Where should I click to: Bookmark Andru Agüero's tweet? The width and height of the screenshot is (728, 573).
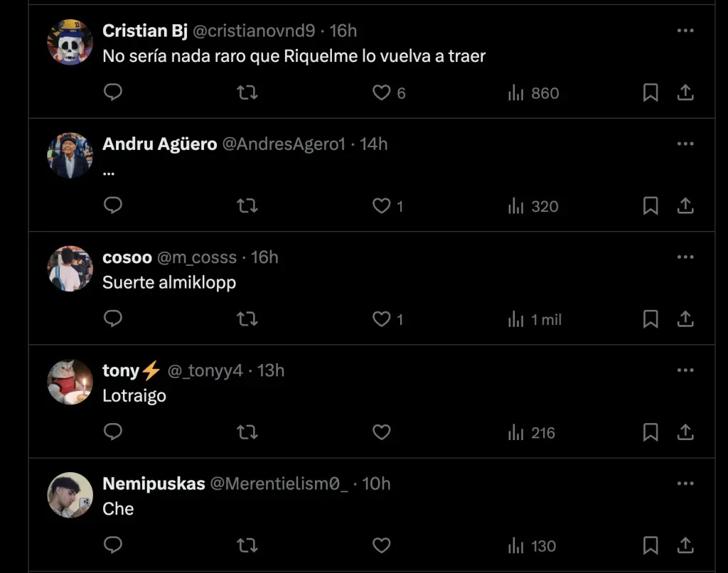click(650, 206)
